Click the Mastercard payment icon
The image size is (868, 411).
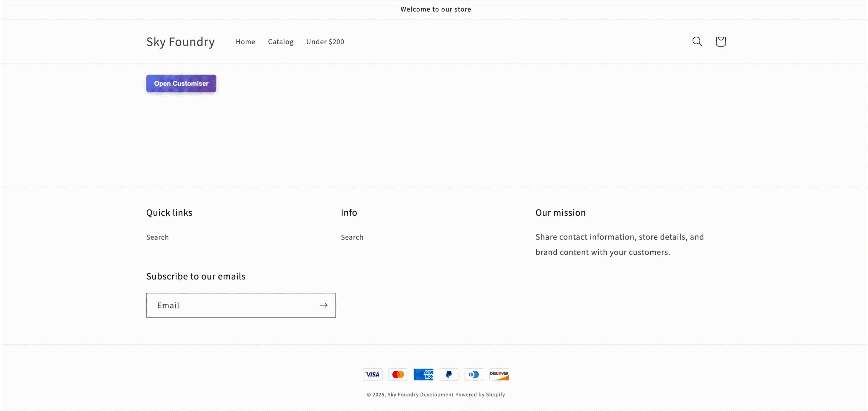click(x=398, y=374)
